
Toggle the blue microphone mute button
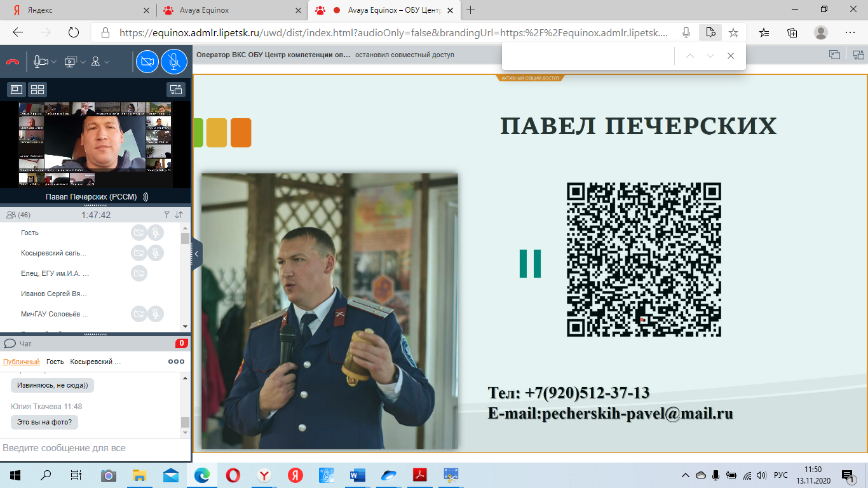[x=173, y=62]
